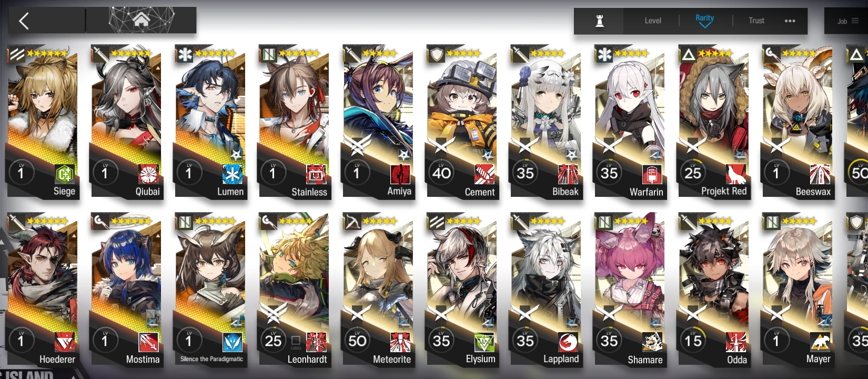Select the chess rook sort icon
The width and height of the screenshot is (868, 379).
pos(599,21)
